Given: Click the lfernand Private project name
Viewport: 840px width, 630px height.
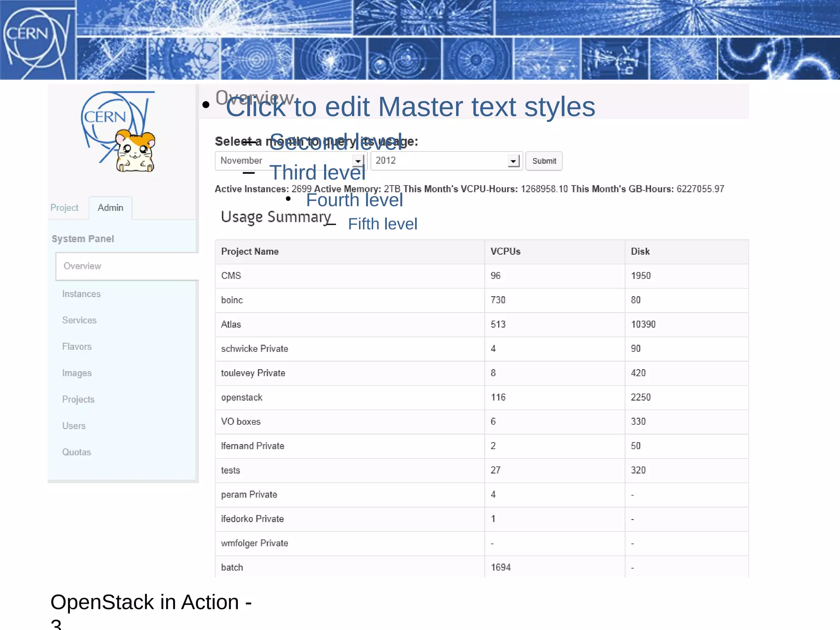Looking at the screenshot, I should click(253, 446).
